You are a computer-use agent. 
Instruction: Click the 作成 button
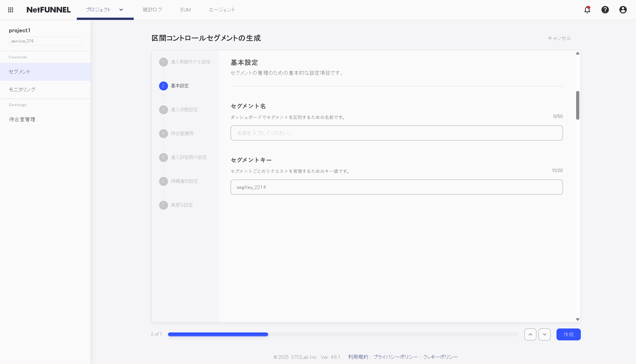point(568,334)
